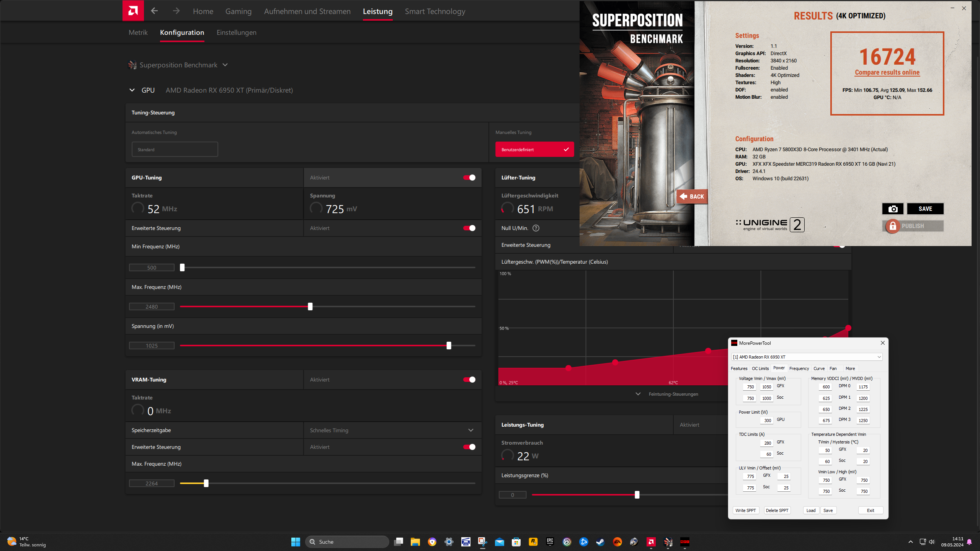The height and width of the screenshot is (551, 980).
Task: Click the Compare results online link
Action: point(887,72)
